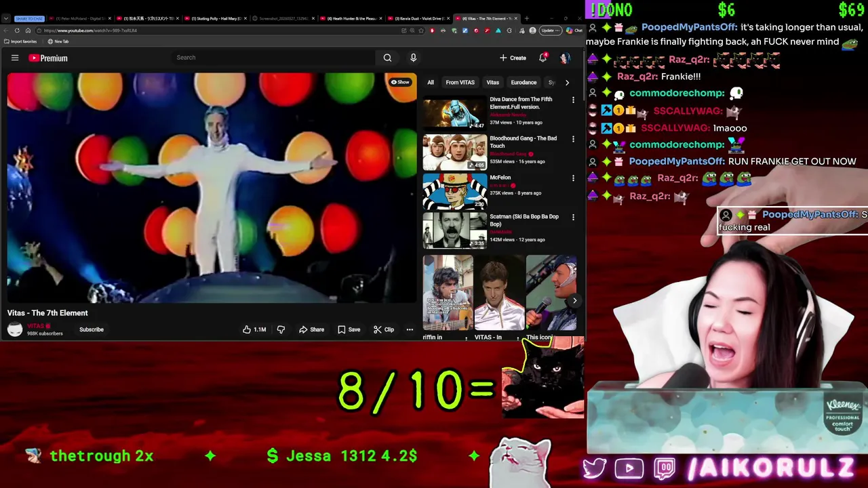Open options menu for Bad Touch video
The height and width of the screenshot is (488, 868).
[573, 140]
